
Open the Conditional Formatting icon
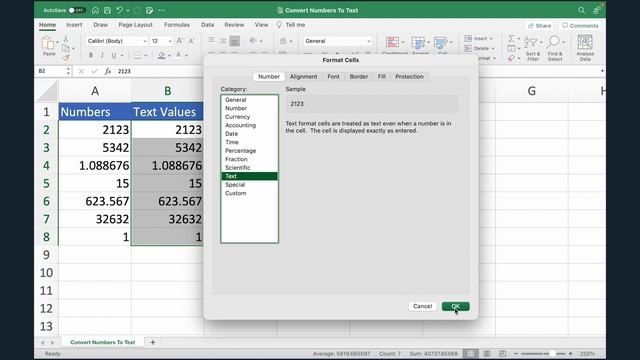[393, 42]
